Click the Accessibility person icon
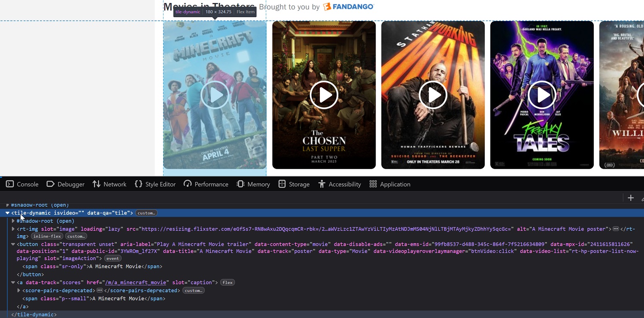Viewport: 644px width, 318px height. 321,184
